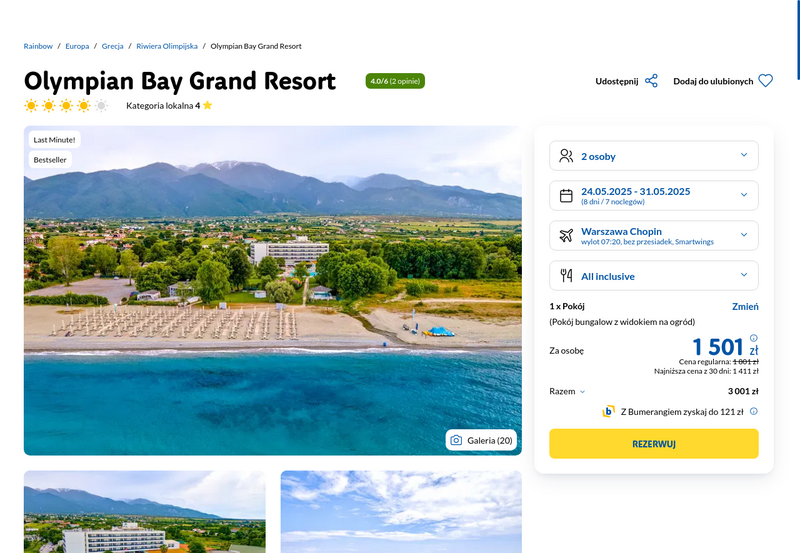This screenshot has width=800, height=553.
Task: Click the Olympian Bay Grand Resort heading
Action: [180, 81]
